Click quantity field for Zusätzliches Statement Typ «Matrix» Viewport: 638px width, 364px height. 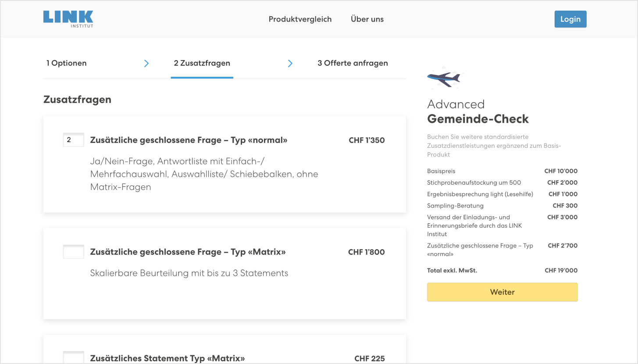click(x=74, y=357)
